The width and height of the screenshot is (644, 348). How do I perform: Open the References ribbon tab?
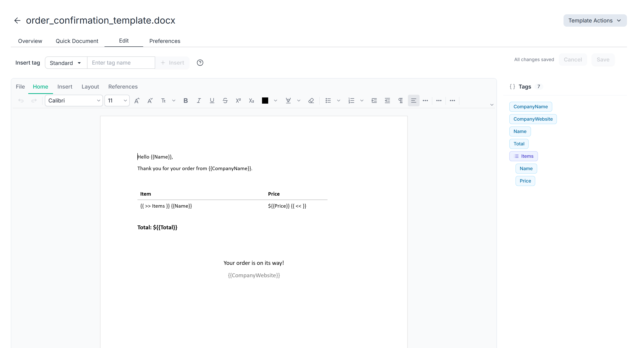(x=123, y=87)
